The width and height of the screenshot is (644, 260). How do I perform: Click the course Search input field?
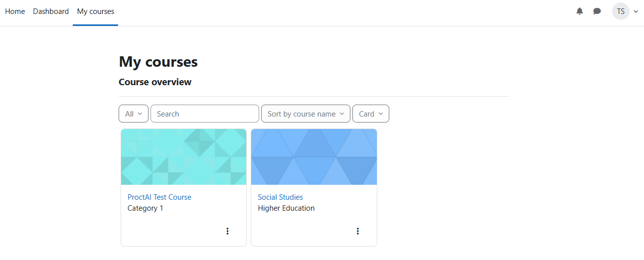tap(205, 114)
